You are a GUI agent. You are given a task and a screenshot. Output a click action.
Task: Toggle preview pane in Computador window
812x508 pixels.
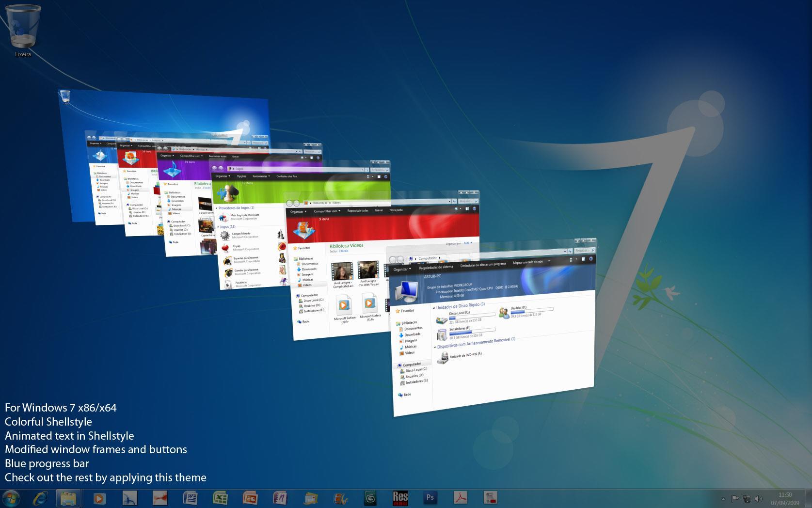[x=583, y=259]
